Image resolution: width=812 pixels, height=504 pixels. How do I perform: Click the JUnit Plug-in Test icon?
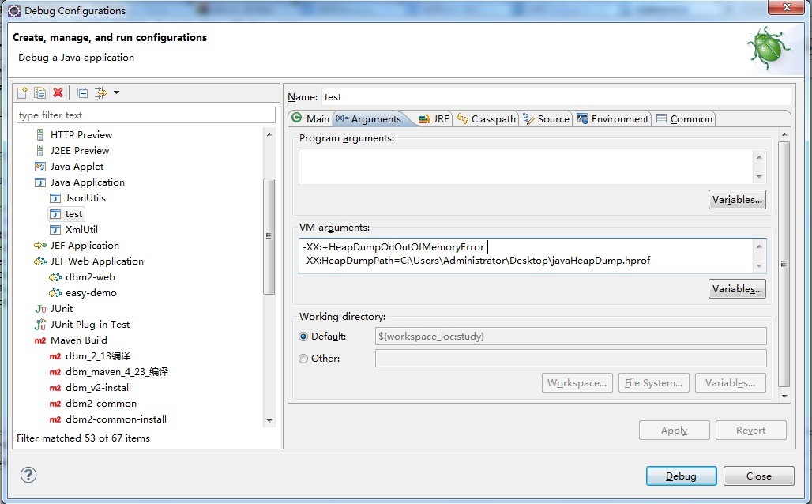click(x=40, y=325)
